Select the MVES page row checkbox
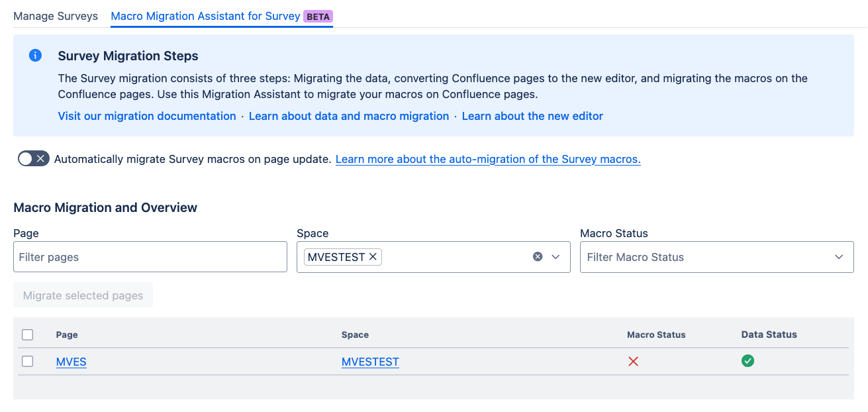 point(27,362)
